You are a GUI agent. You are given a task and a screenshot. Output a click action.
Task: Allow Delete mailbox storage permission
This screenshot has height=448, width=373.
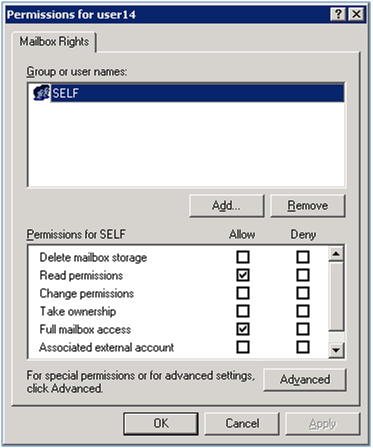pyautogui.click(x=243, y=257)
